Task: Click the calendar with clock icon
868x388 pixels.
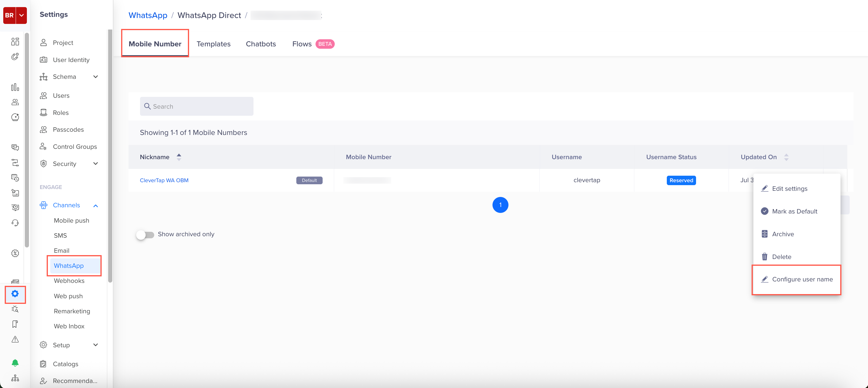Action: tap(15, 177)
